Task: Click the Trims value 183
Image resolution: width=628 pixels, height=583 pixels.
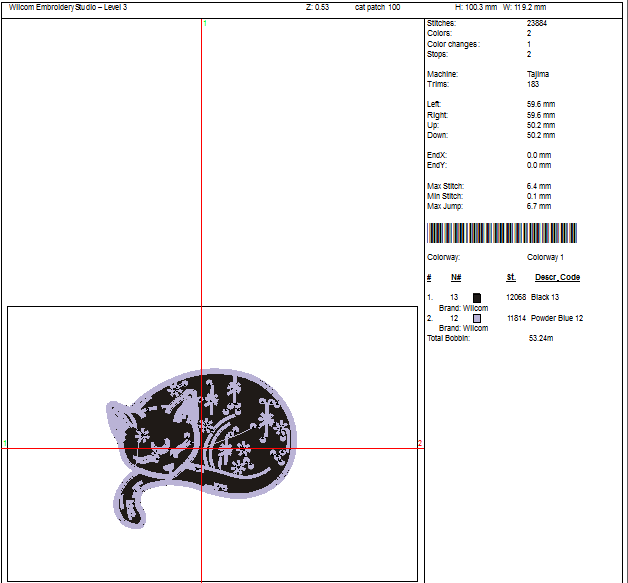Action: [533, 84]
